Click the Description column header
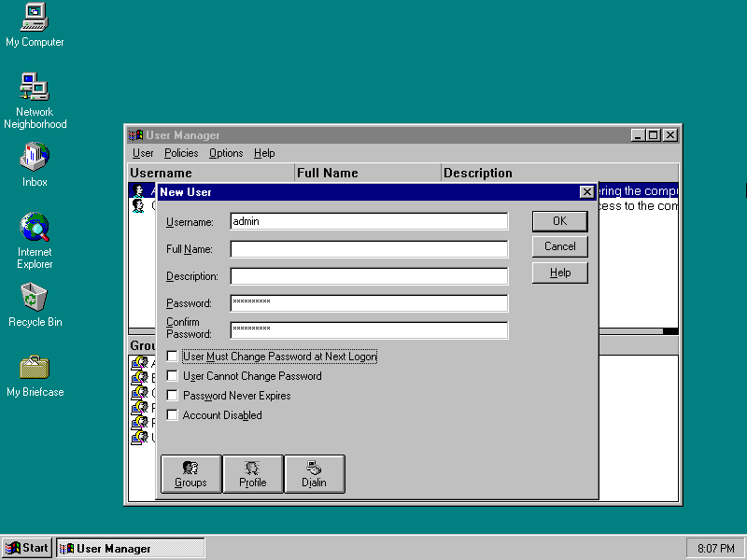This screenshot has width=747, height=560. (x=559, y=173)
